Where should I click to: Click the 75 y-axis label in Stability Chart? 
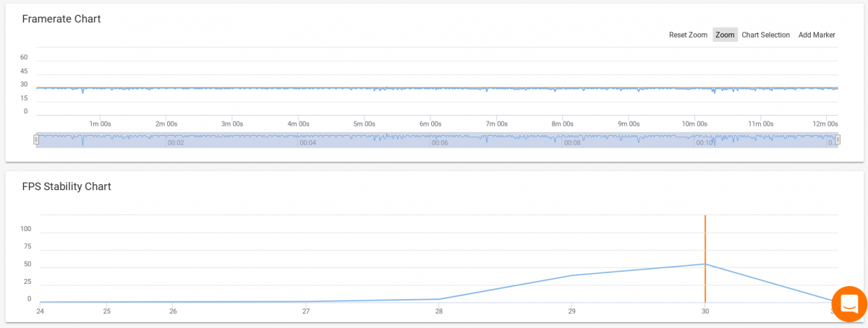tap(27, 246)
